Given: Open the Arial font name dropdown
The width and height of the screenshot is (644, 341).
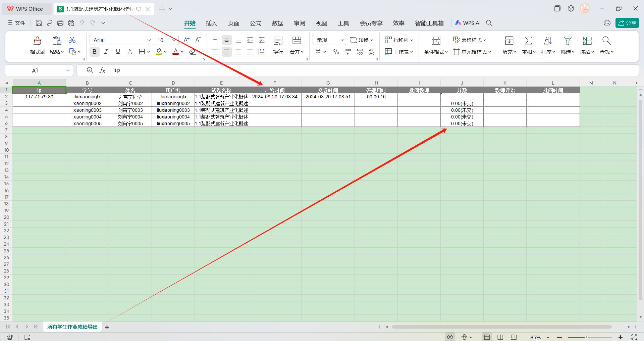Looking at the screenshot, I should coord(149,40).
